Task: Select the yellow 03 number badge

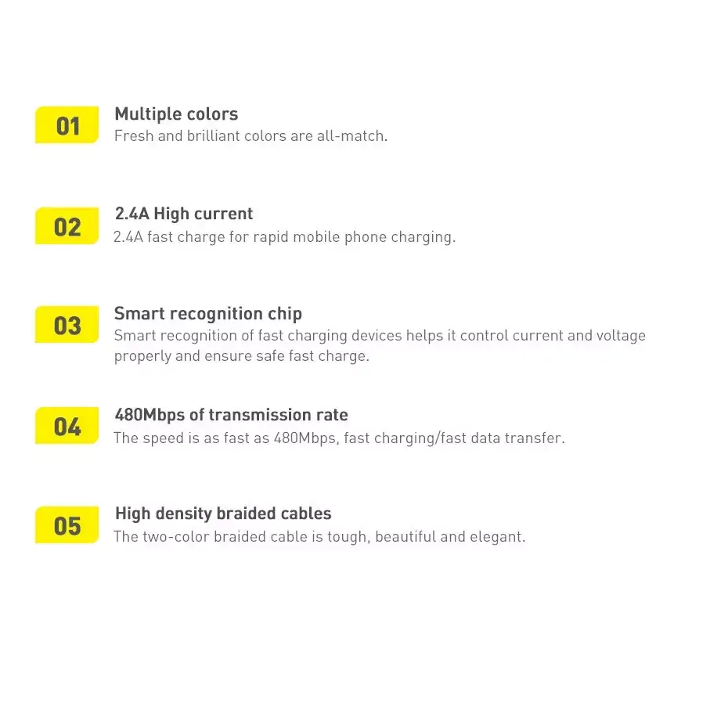Action: click(67, 325)
